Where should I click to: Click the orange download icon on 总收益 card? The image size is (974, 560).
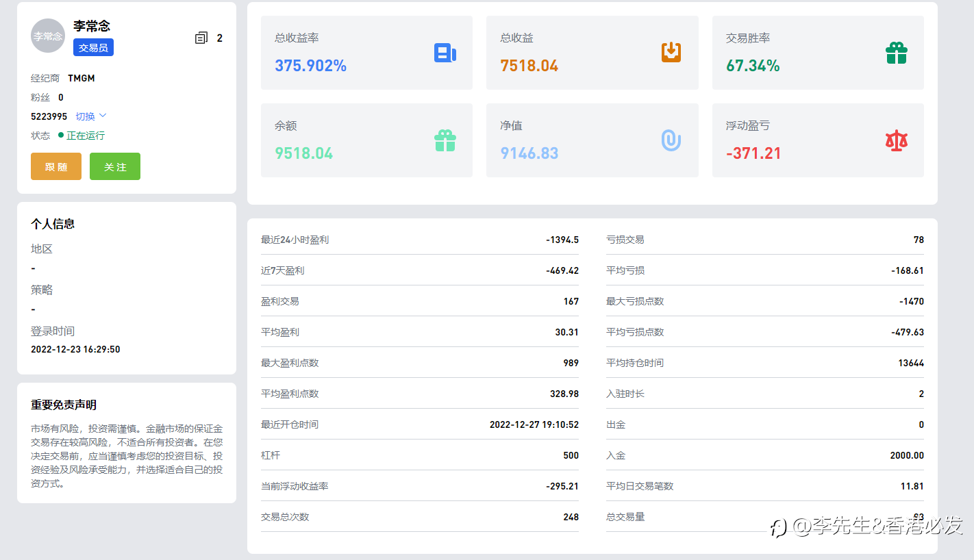click(671, 52)
